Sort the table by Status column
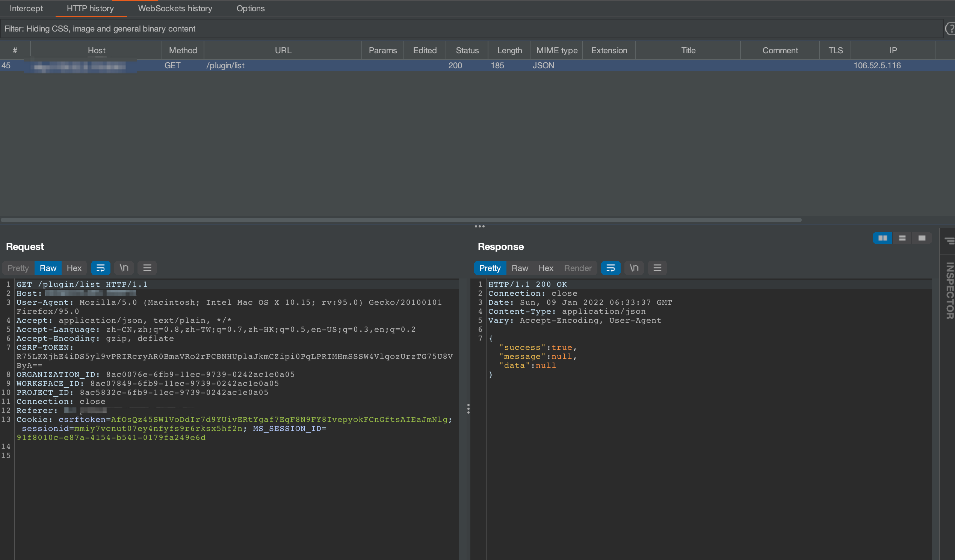The height and width of the screenshot is (560, 955). 467,50
